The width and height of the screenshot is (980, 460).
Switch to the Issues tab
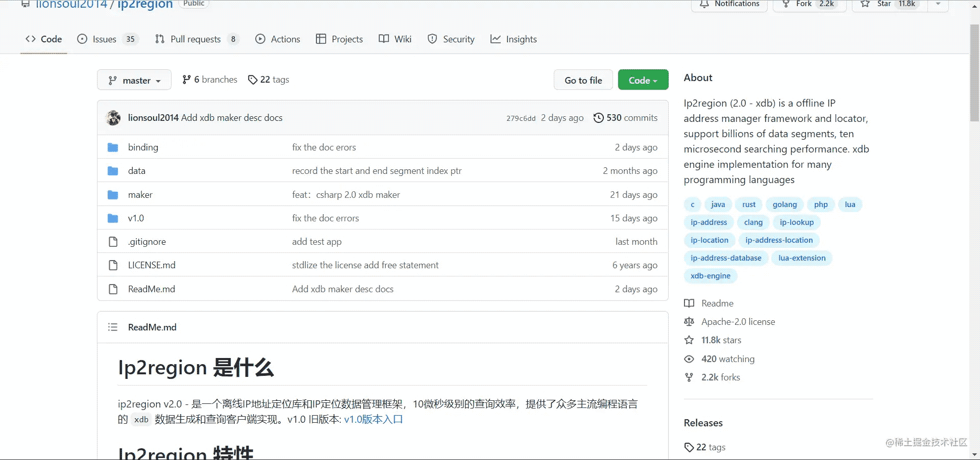pos(104,39)
